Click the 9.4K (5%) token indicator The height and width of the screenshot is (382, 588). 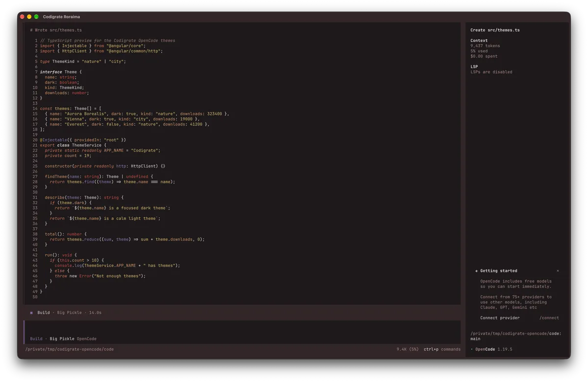[408, 349]
